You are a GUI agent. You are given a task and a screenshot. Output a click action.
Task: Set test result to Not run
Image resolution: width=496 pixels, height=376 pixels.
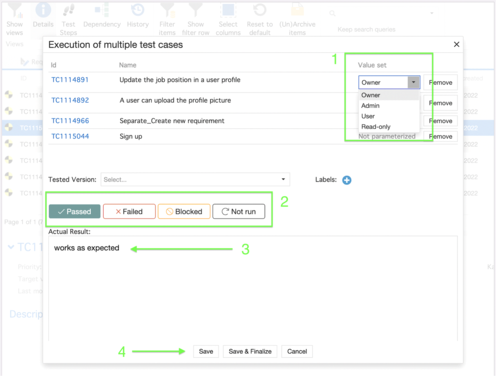click(239, 211)
